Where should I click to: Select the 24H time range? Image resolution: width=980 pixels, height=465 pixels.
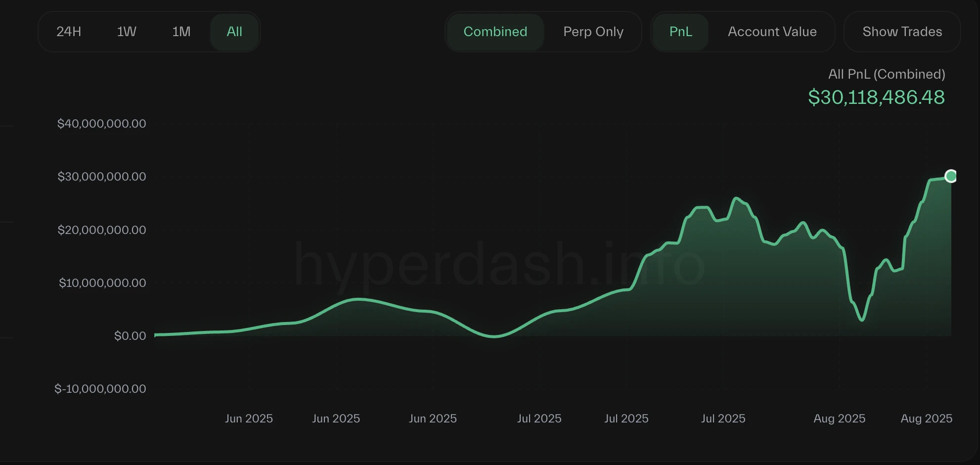pos(68,31)
